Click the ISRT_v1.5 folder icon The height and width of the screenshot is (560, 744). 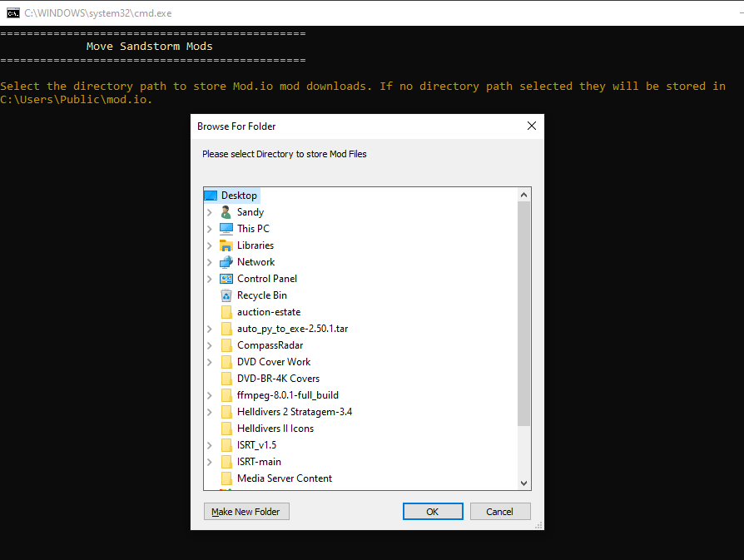227,444
